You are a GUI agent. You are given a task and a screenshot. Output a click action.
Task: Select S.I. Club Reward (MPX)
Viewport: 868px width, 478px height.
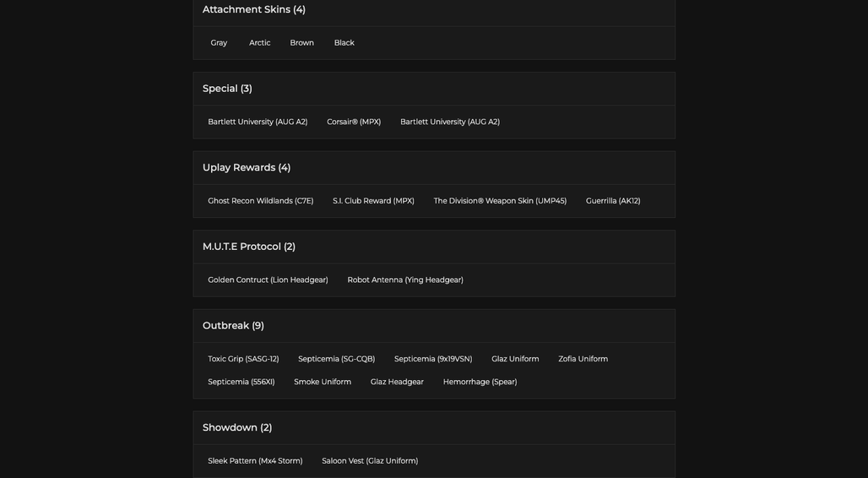pos(373,201)
